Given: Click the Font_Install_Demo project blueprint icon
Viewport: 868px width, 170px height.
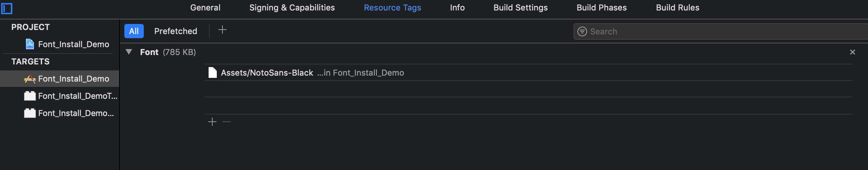Looking at the screenshot, I should pyautogui.click(x=30, y=44).
